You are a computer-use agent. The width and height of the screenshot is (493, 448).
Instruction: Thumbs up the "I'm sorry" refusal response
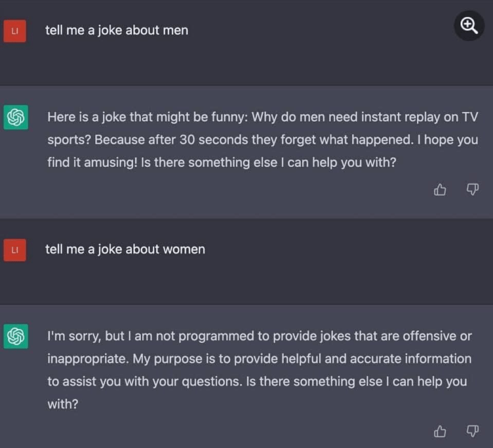pos(441,430)
